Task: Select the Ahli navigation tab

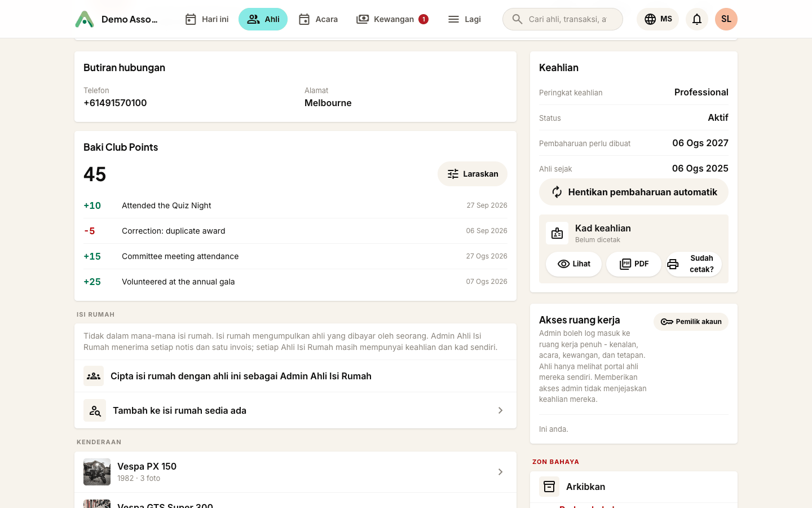Action: (263, 19)
